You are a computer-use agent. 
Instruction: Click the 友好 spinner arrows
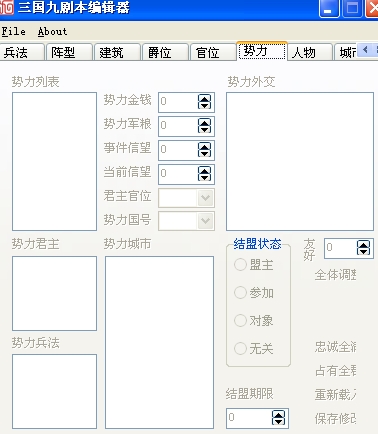(363, 248)
